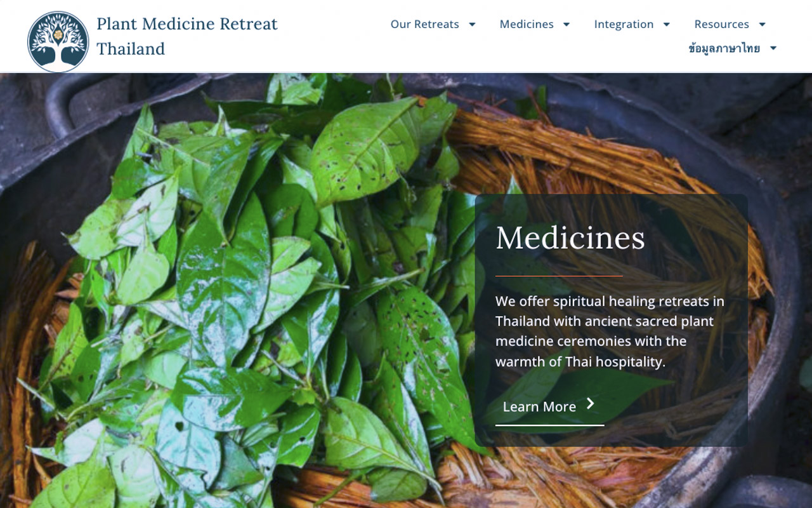
Task: Open the Plant Medicine Retreat site title
Action: (187, 36)
